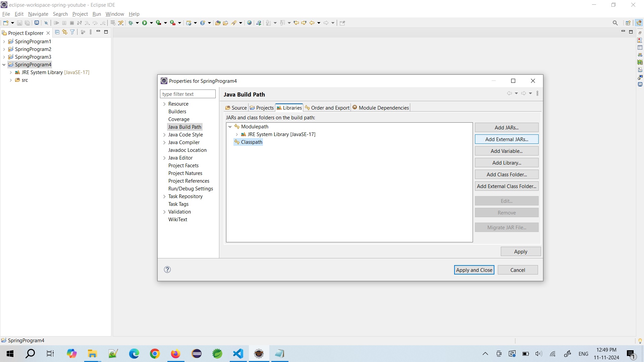This screenshot has height=362, width=644.
Task: Select Javadoc Location in the list
Action: [x=187, y=150]
